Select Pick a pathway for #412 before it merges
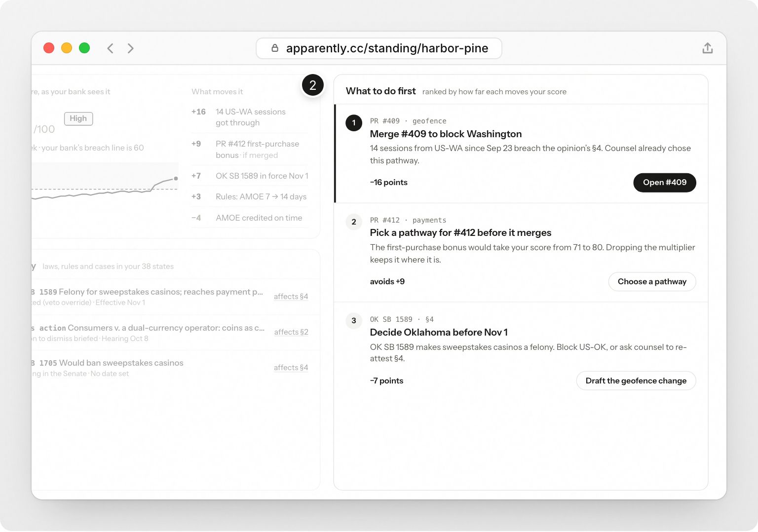This screenshot has height=532, width=758. [460, 232]
